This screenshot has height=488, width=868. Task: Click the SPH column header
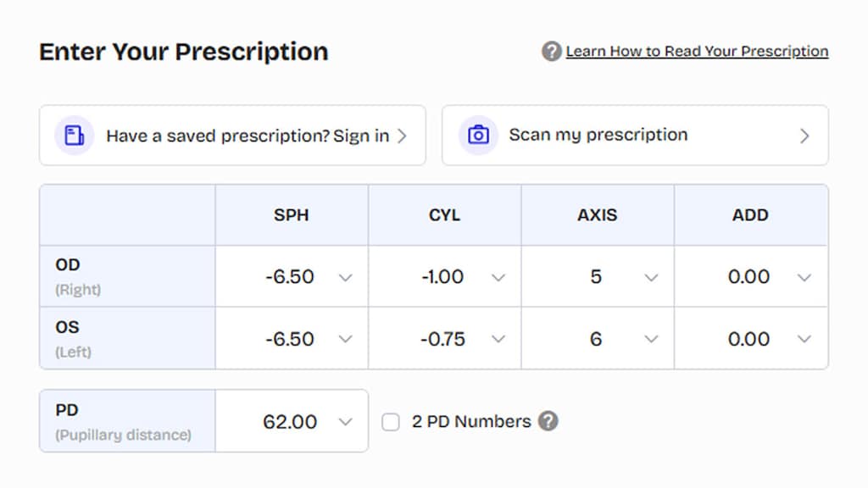(292, 215)
